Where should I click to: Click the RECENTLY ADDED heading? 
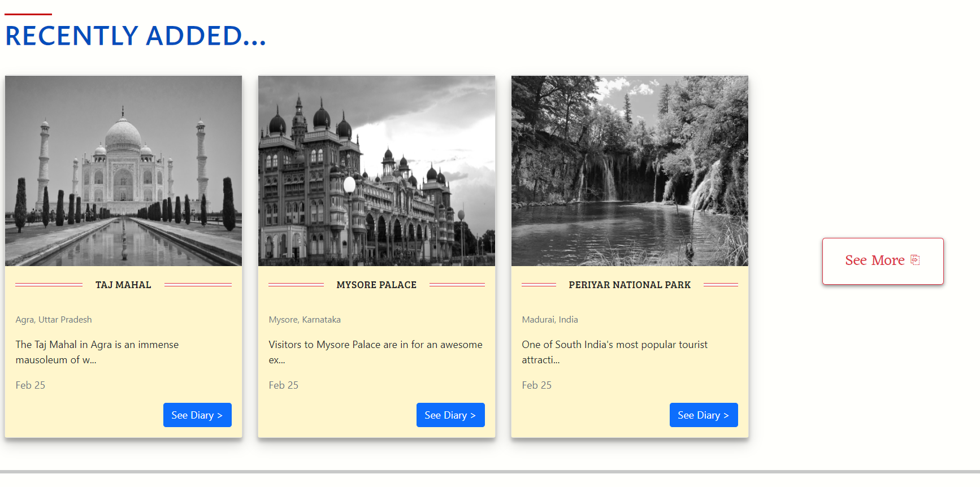136,36
